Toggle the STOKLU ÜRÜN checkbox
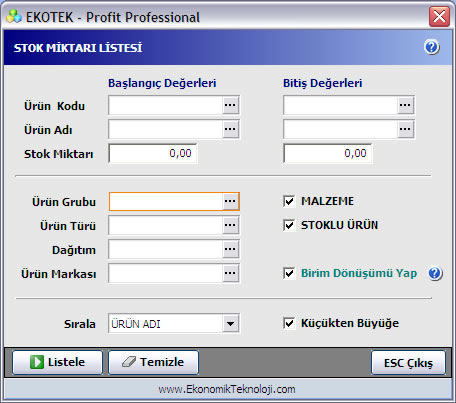The width and height of the screenshot is (456, 403). click(x=289, y=225)
